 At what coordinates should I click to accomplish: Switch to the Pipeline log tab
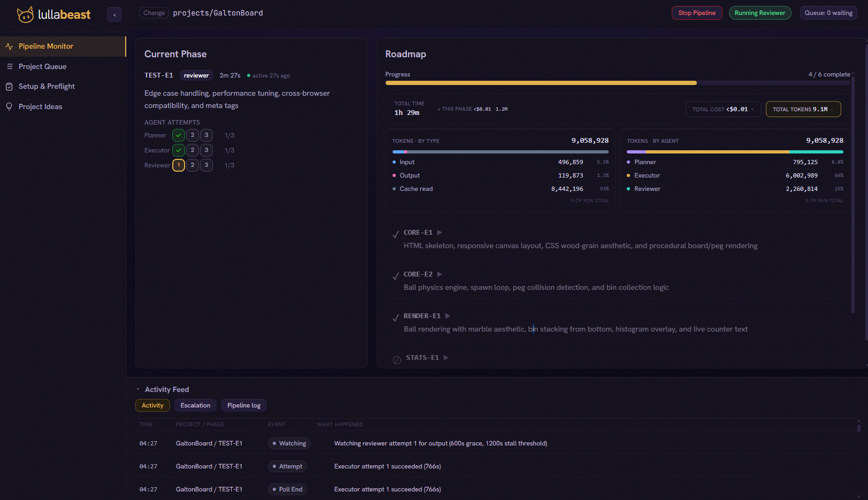click(x=244, y=405)
